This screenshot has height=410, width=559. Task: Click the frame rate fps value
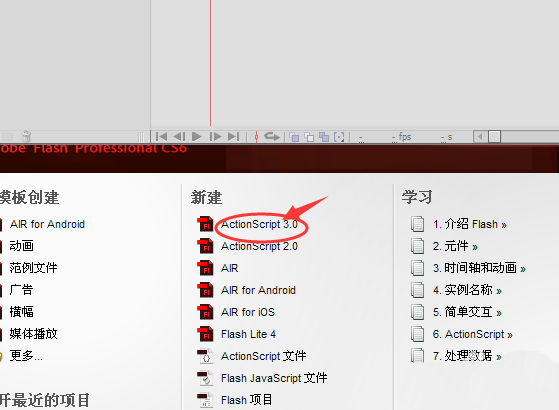point(401,137)
